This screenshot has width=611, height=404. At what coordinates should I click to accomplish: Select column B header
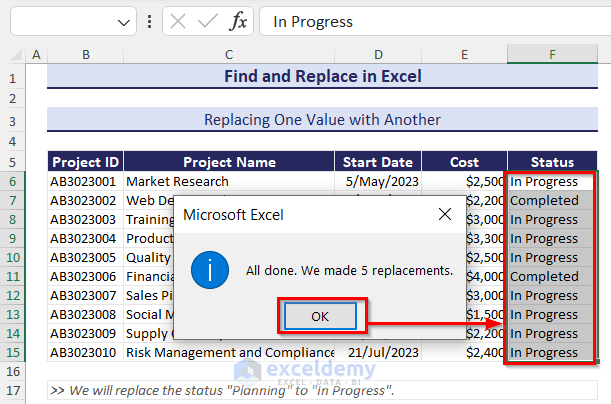87,54
